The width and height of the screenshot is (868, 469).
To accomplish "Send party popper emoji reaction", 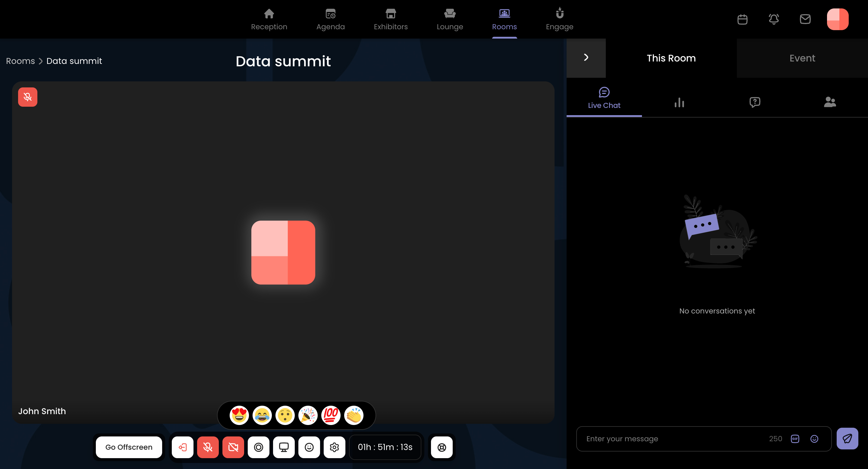I will pyautogui.click(x=308, y=415).
